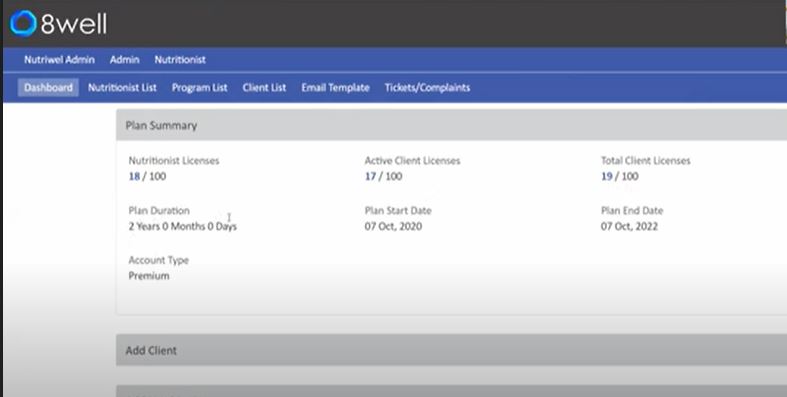Screen dimensions: 787x397
Task: Collapse the Plan Summary panel header
Action: pyautogui.click(x=451, y=125)
